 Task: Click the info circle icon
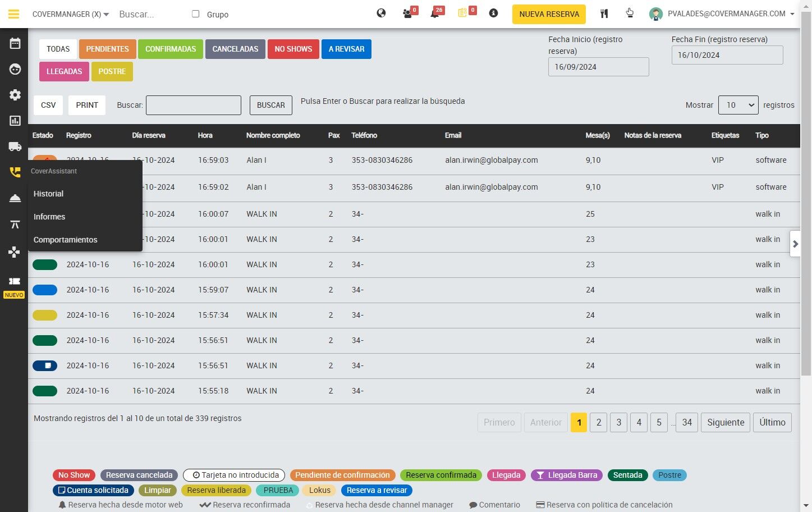click(x=493, y=13)
